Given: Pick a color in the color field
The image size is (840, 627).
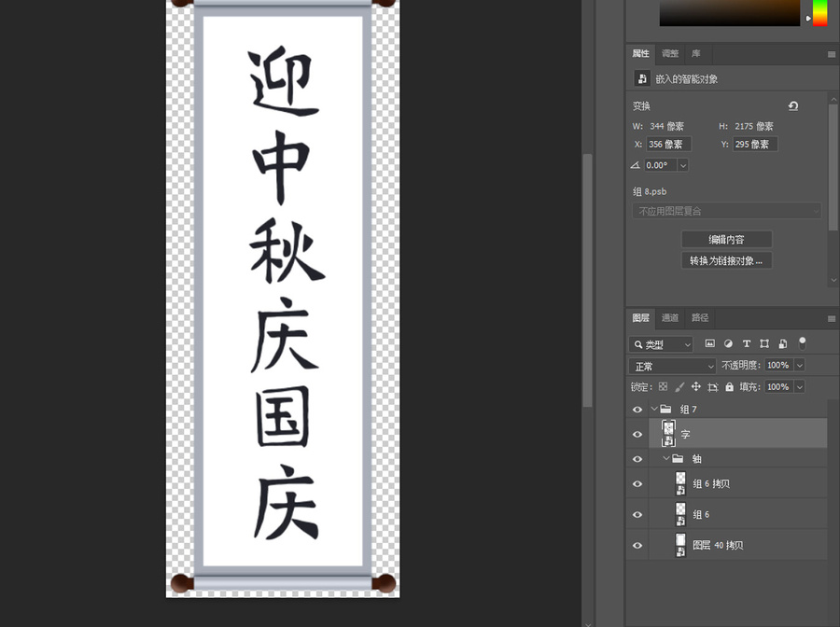Looking at the screenshot, I should (x=730, y=12).
